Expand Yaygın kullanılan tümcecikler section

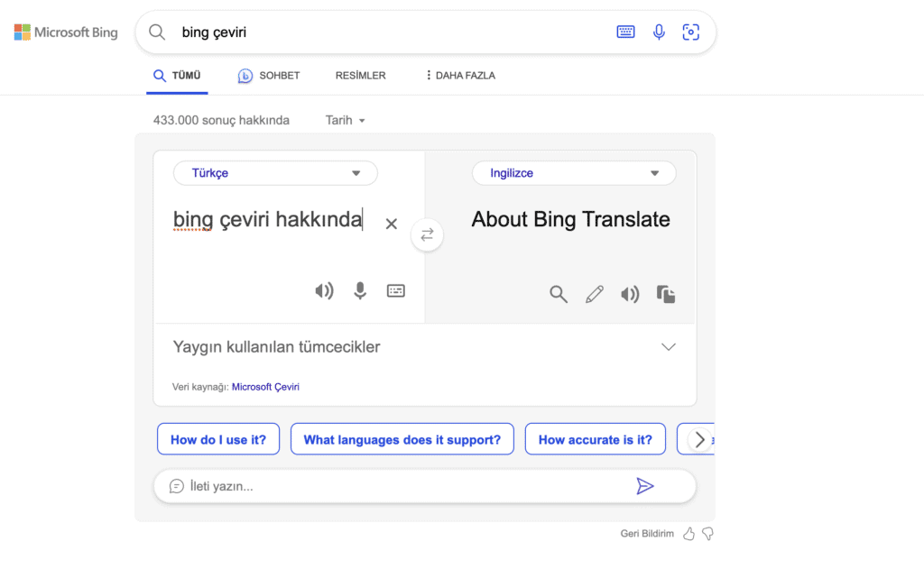[424, 347]
